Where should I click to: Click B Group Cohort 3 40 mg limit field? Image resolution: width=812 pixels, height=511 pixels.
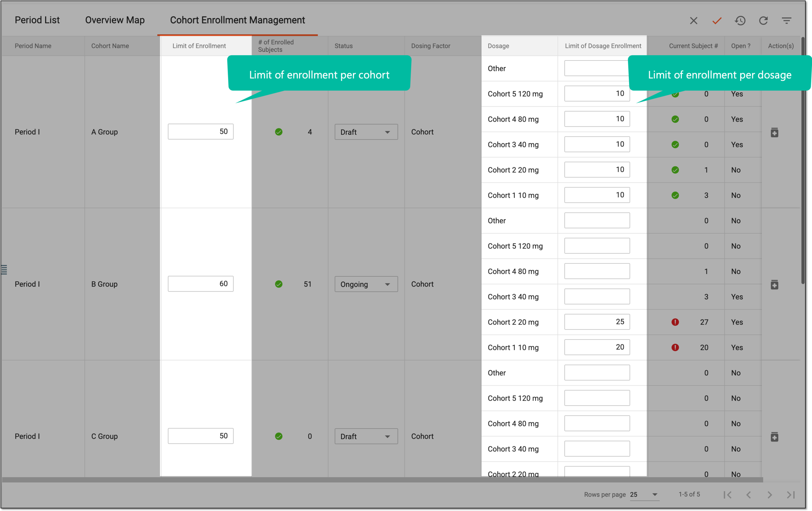pos(597,296)
